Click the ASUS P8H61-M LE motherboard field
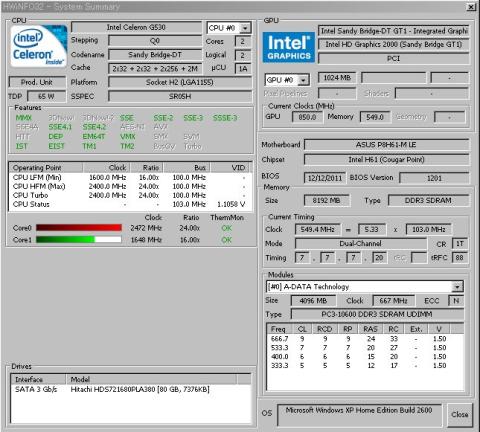 click(387, 145)
